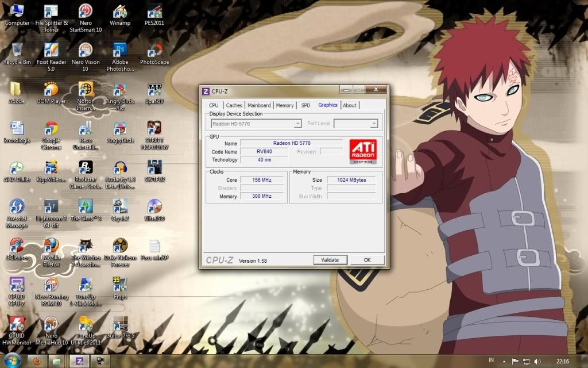Open the volume control in system tray
This screenshot has height=368, width=588.
click(537, 361)
